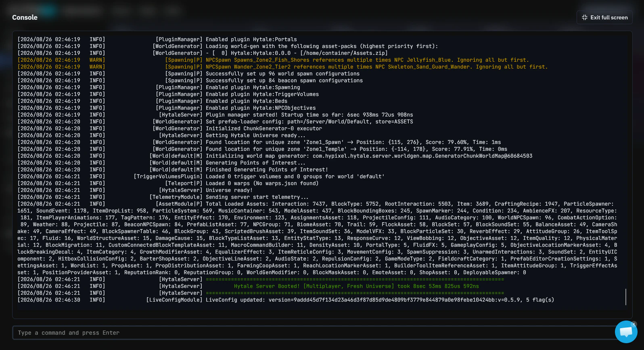Click the '[Teleport|P]' source tag

tap(184, 183)
